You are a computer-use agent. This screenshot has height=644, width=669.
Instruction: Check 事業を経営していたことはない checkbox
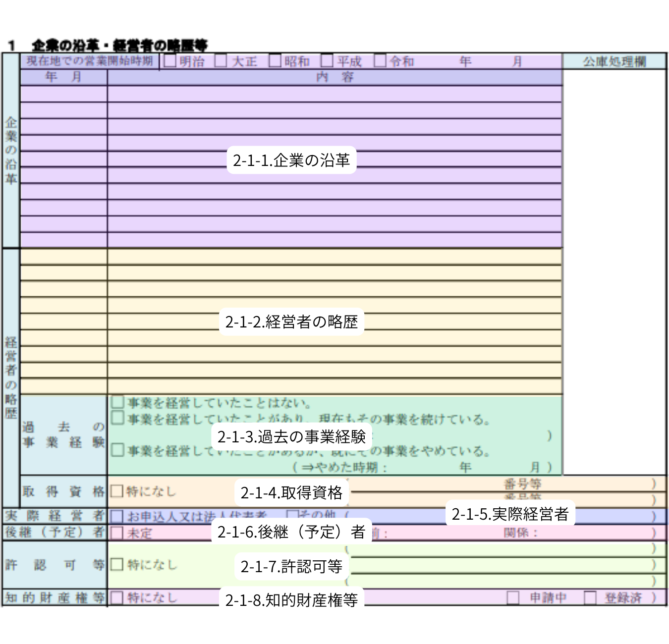click(x=117, y=402)
